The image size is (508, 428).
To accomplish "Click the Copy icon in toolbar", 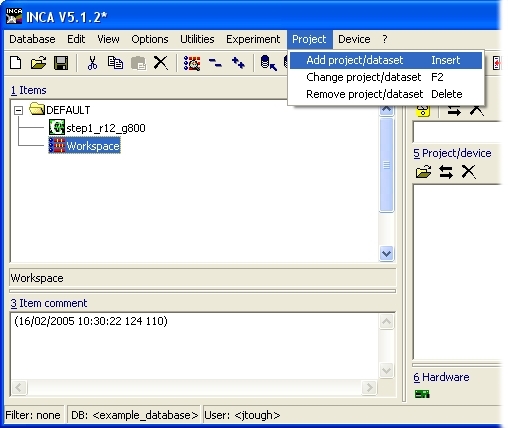I will pos(115,63).
